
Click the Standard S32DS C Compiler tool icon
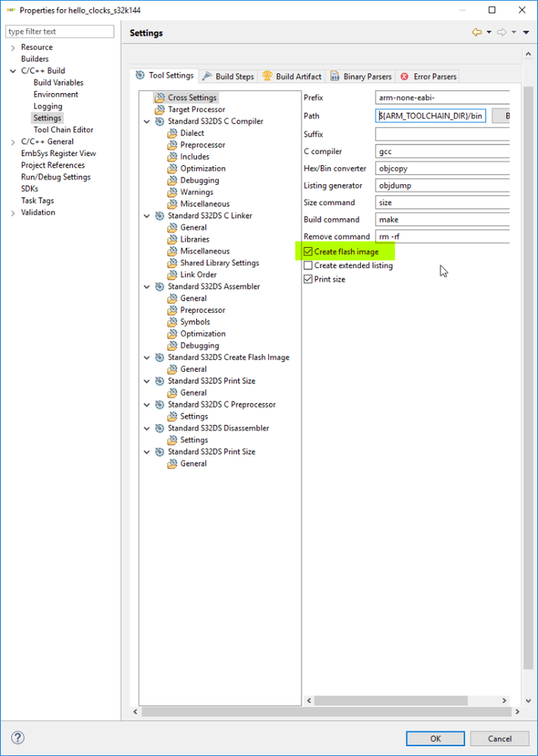point(160,121)
